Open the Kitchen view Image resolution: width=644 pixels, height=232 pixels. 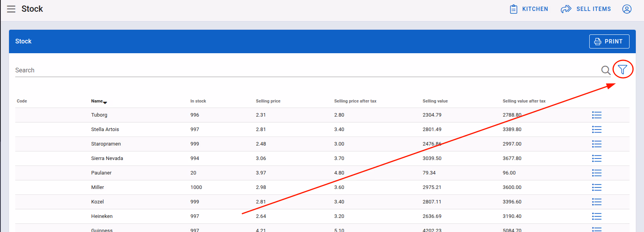pyautogui.click(x=529, y=9)
